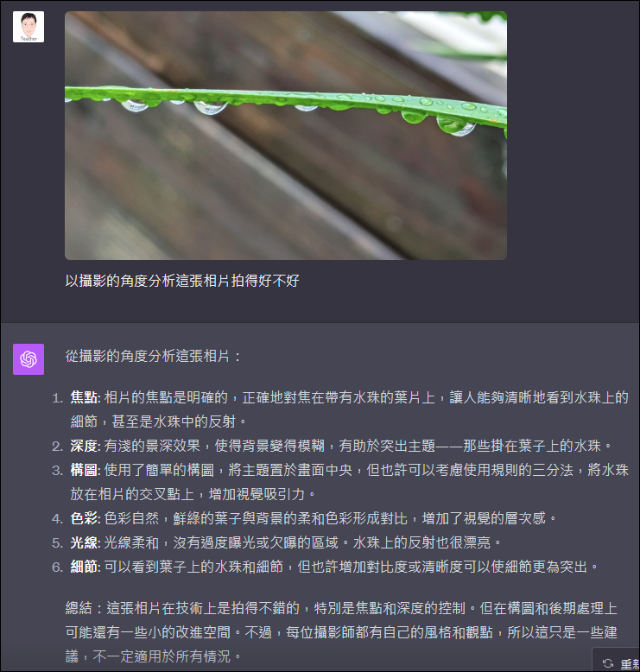Click the phrase 三分法 in the composition item
The width and height of the screenshot is (640, 672).
[553, 470]
